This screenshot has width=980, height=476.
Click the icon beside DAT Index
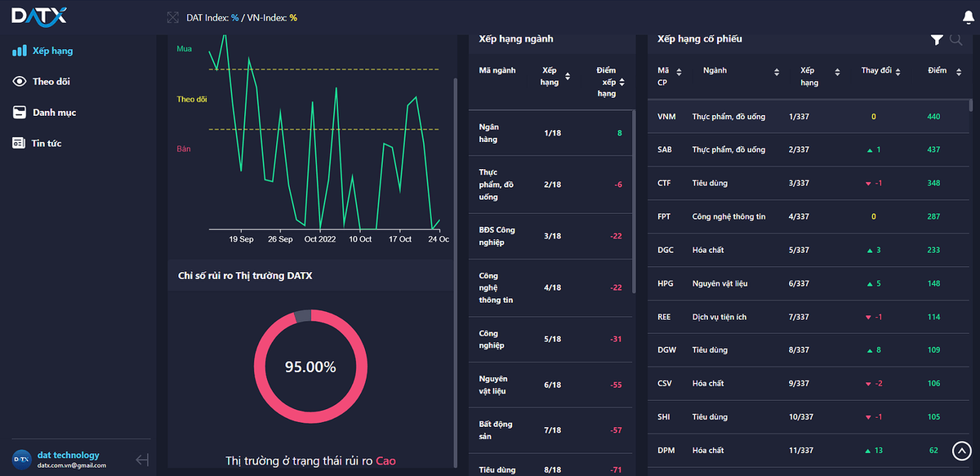click(172, 17)
